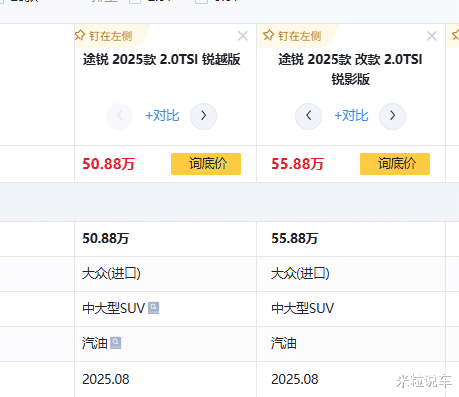Open 途锐 2025款 改款 2.0TSI 锐影版 title
Screen dimensions: 459x397
[350, 69]
